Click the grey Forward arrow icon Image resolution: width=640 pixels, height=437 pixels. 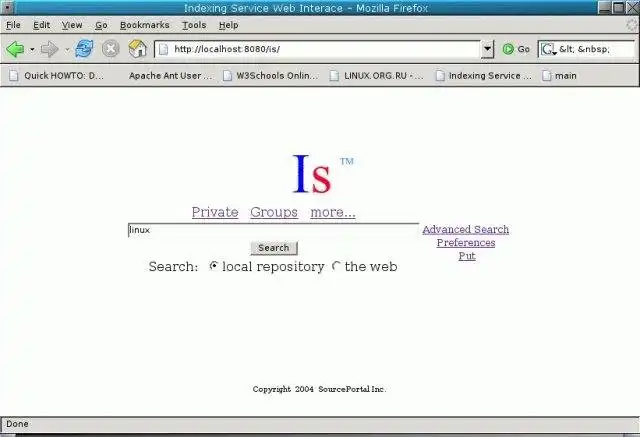point(50,49)
